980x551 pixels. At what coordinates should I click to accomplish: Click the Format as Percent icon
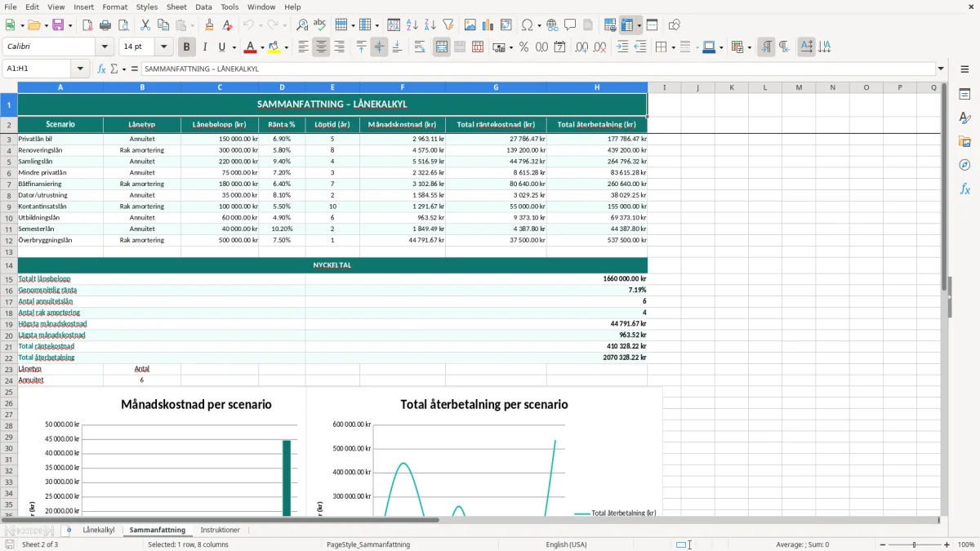523,47
